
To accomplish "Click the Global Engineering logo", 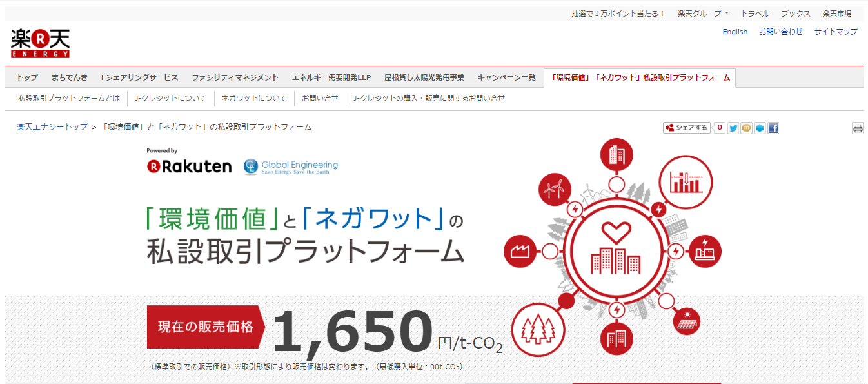I will [291, 167].
